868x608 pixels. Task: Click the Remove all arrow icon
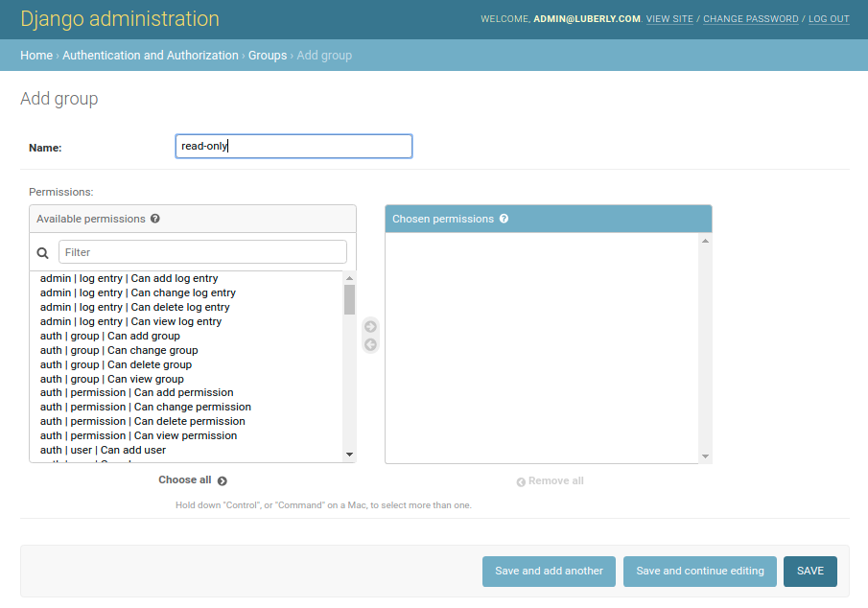[521, 480]
